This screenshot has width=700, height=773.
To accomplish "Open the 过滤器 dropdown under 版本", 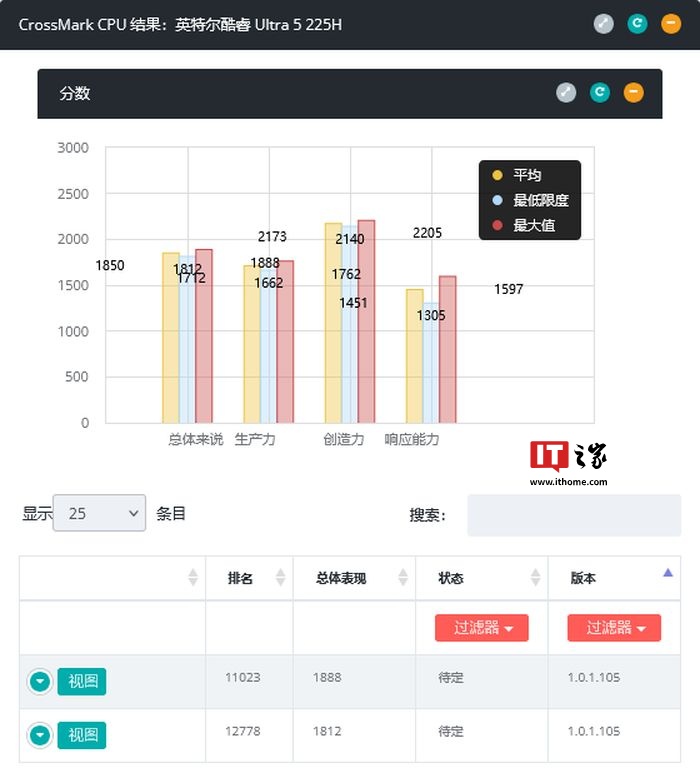I will (614, 628).
